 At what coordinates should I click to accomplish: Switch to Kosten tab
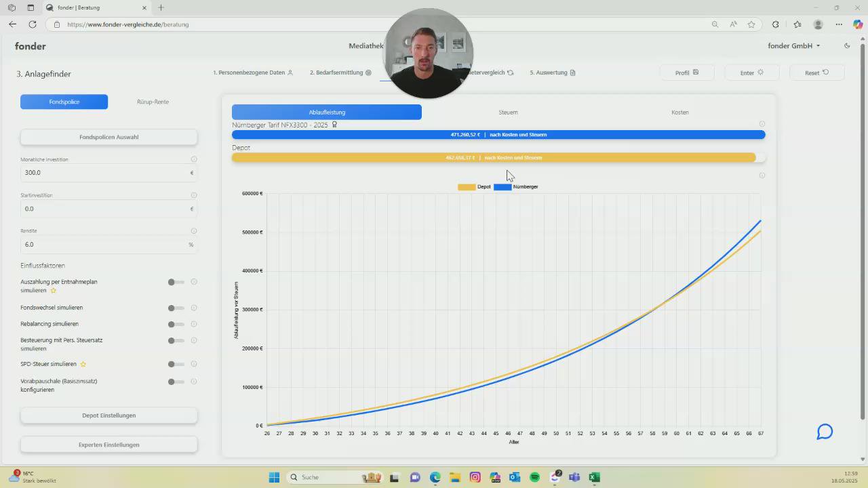[x=680, y=112]
